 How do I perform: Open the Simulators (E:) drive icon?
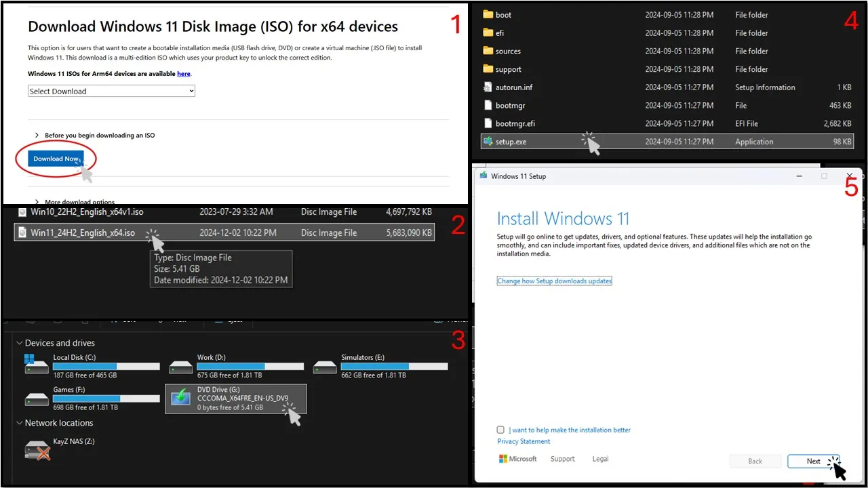coord(325,366)
